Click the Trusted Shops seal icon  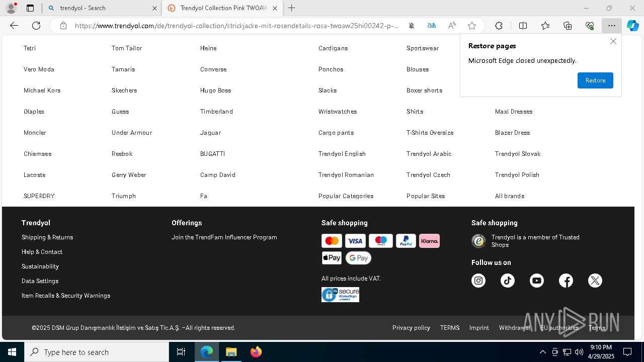pos(478,241)
